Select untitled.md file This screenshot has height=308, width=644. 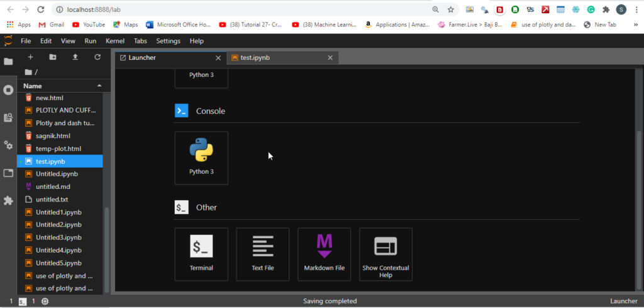(x=60, y=186)
